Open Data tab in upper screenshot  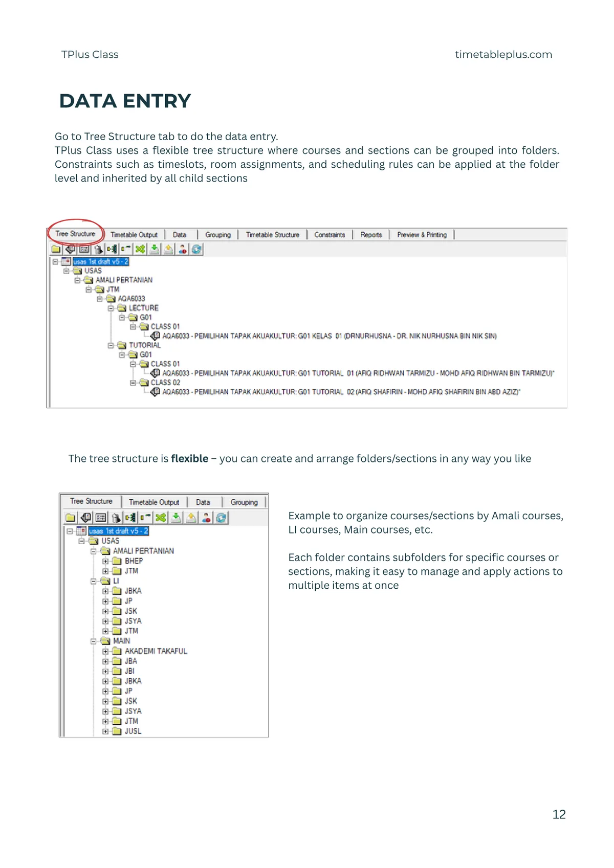(180, 235)
